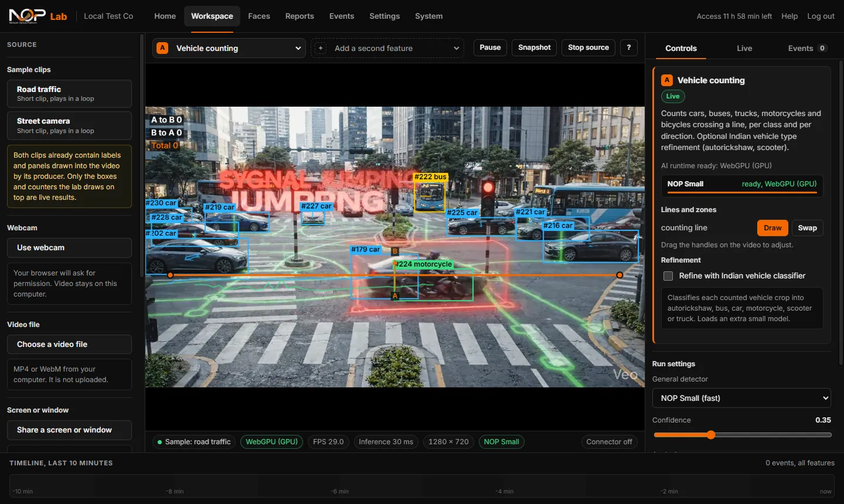
Task: Click the plus icon for second feature
Action: click(321, 48)
